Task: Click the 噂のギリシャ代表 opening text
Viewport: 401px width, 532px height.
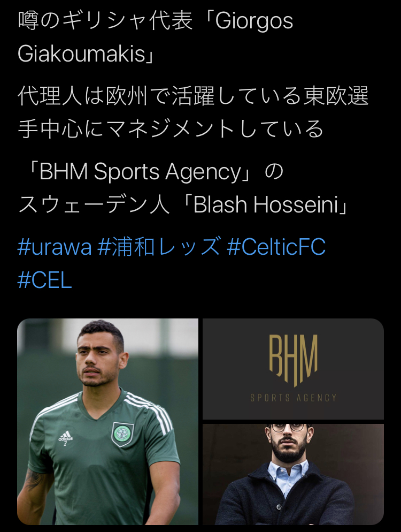Action: pyautogui.click(x=105, y=21)
